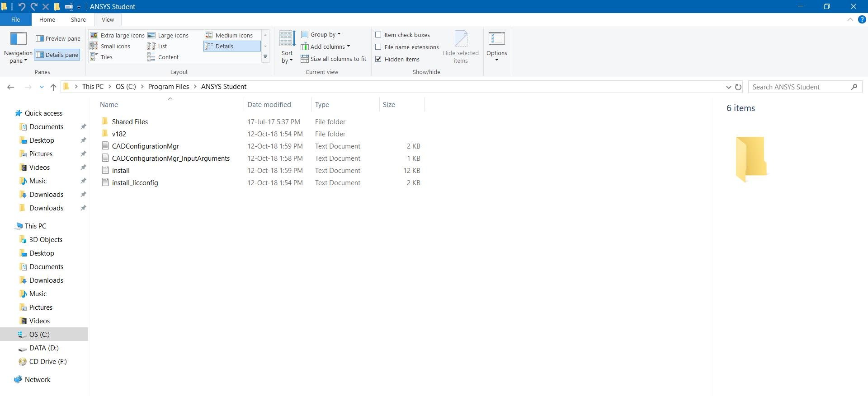Select OS (C:) drive in navigation pane
The image size is (868, 396).
[x=39, y=335]
